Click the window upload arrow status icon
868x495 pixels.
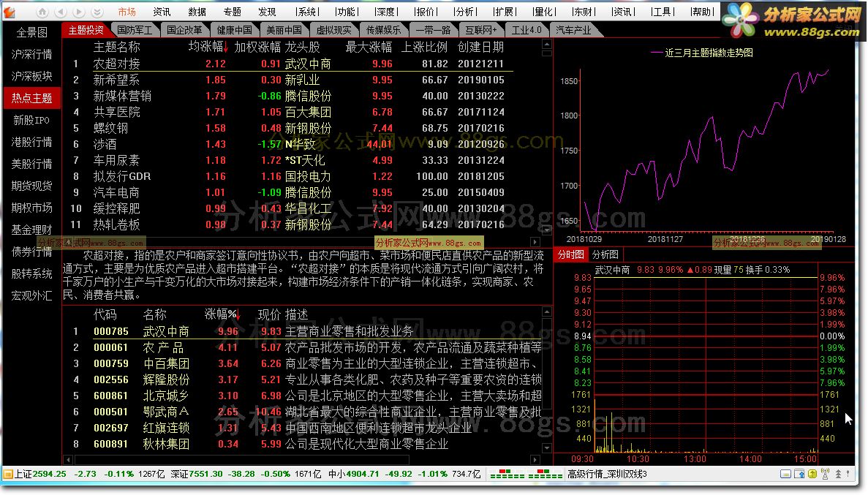(x=799, y=474)
